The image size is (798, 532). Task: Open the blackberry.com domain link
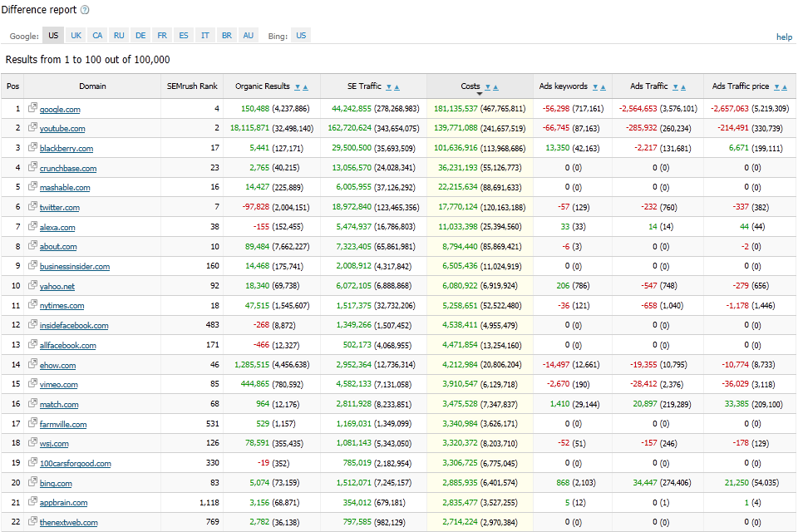click(66, 148)
